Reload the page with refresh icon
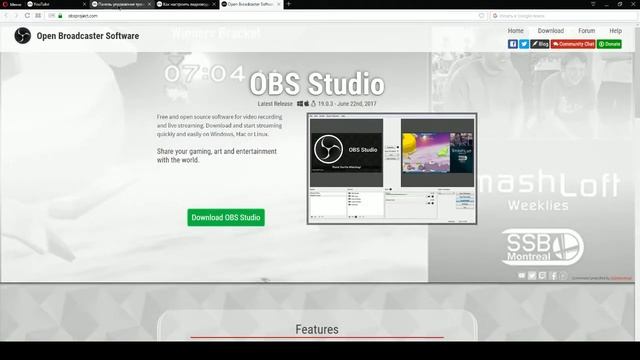The height and width of the screenshot is (360, 640). point(27,16)
